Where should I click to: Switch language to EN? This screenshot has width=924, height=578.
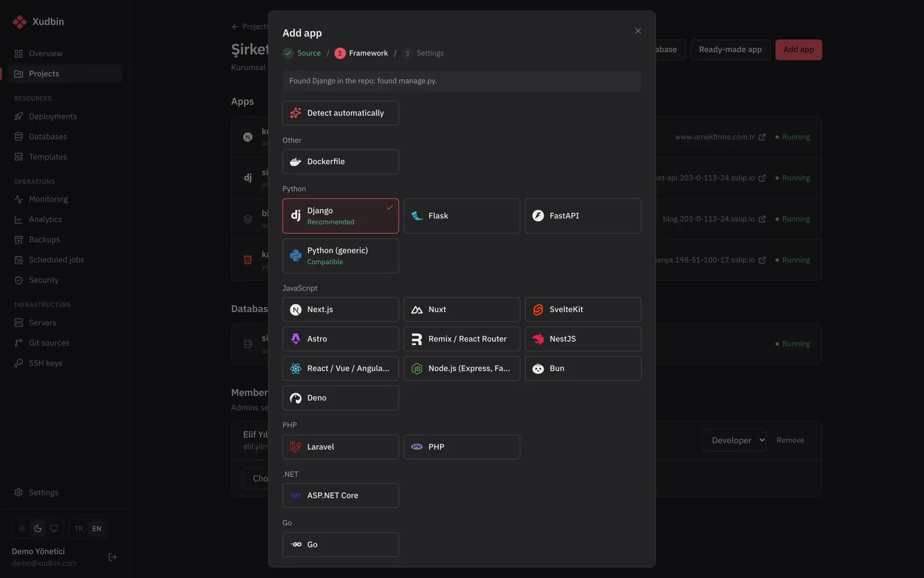point(97,529)
